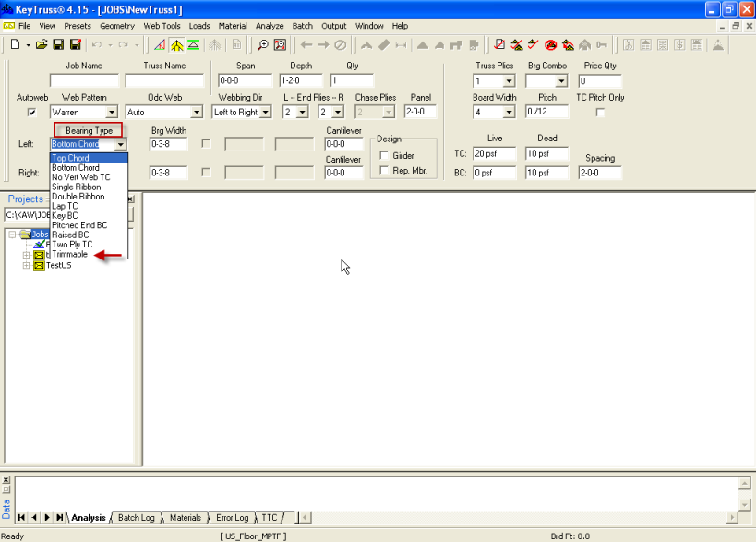Collapse the Jobs folder tree node
This screenshot has height=542, width=756.
tap(12, 235)
